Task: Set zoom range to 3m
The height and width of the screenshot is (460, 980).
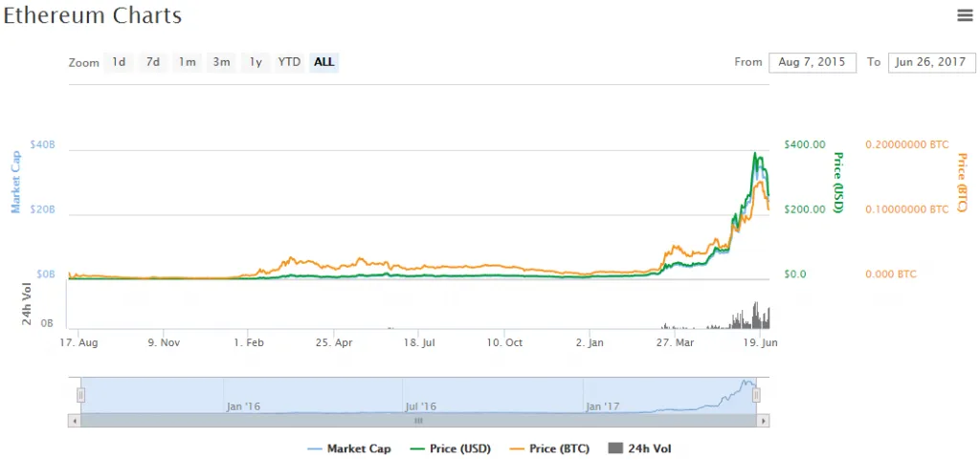Action: point(221,62)
